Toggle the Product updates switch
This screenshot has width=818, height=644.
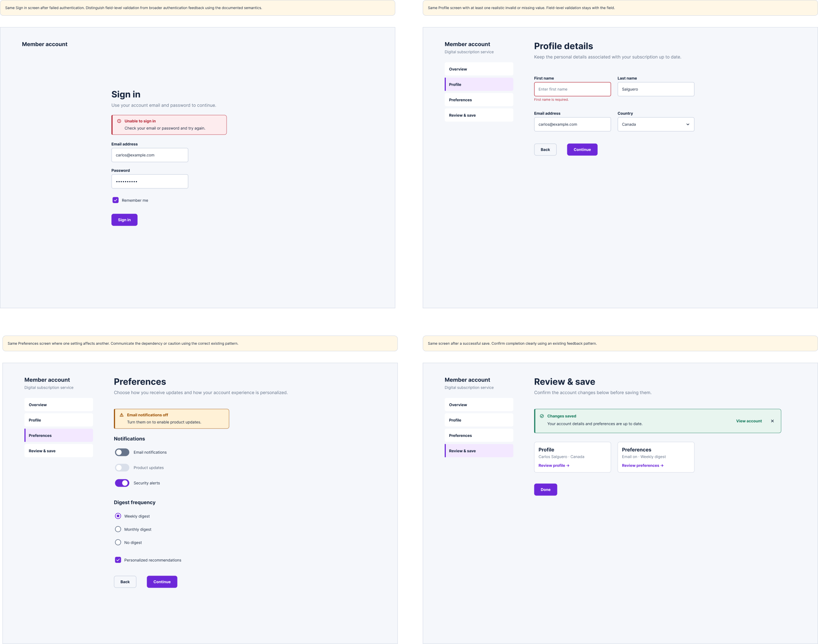[x=122, y=468]
